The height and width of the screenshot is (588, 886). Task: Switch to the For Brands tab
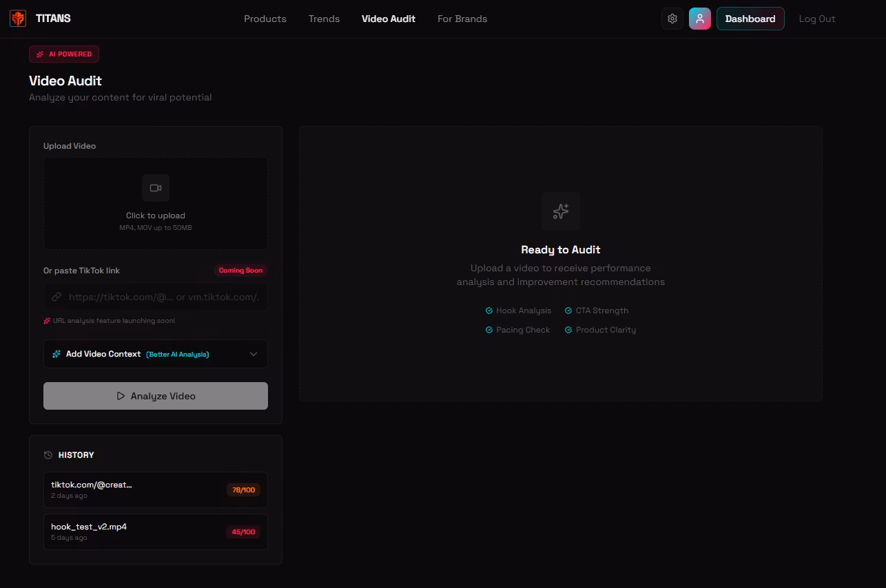pos(462,19)
